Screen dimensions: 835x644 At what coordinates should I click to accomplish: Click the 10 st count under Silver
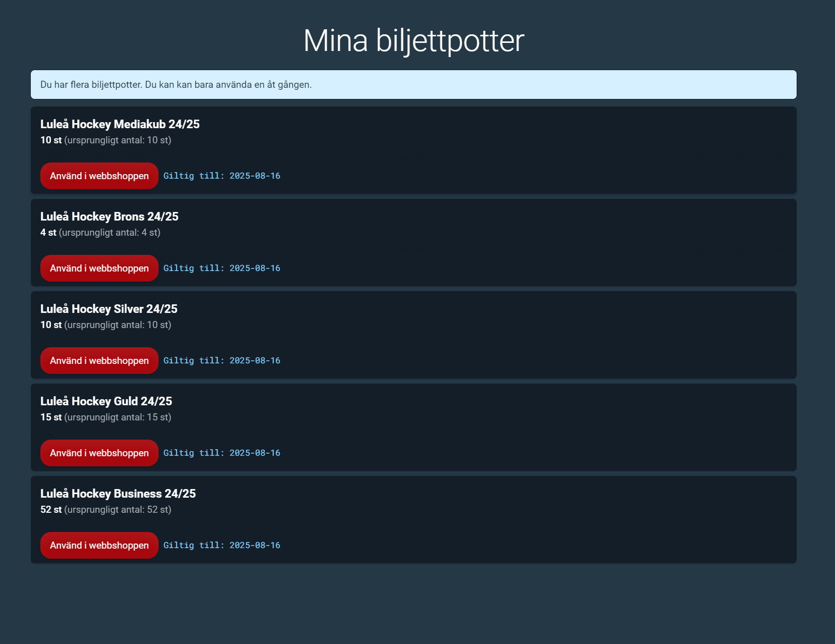(x=51, y=325)
